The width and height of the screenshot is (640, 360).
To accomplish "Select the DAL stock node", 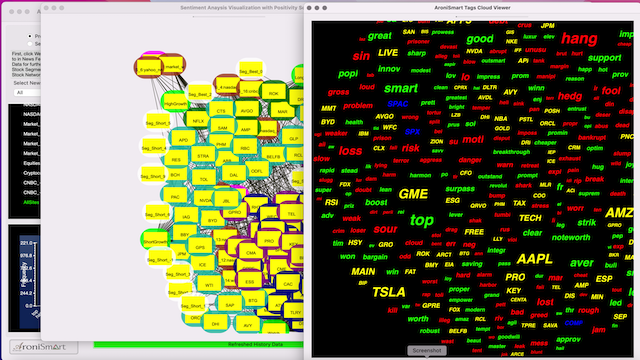I will click(233, 175).
